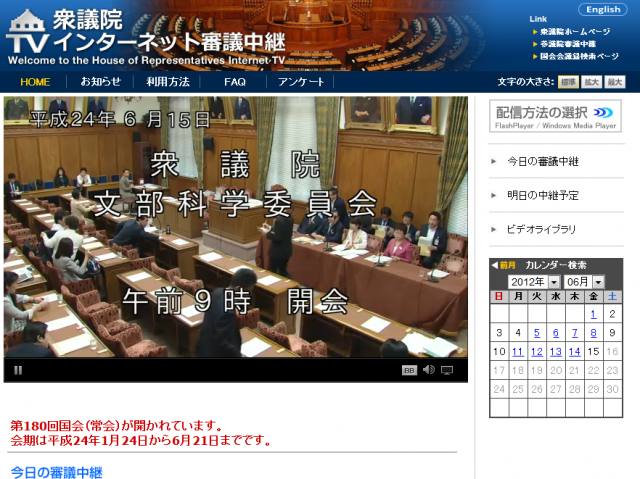Set text size to 拡大
This screenshot has height=479, width=640.
(x=591, y=82)
